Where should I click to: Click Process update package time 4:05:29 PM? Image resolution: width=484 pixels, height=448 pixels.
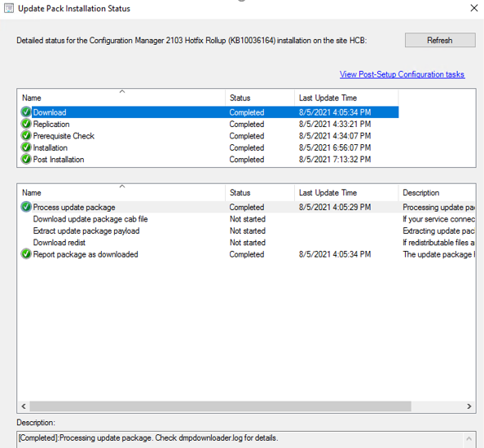point(335,207)
